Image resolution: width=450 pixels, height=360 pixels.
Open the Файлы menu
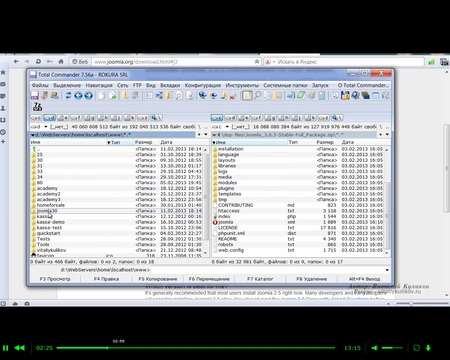coord(40,85)
